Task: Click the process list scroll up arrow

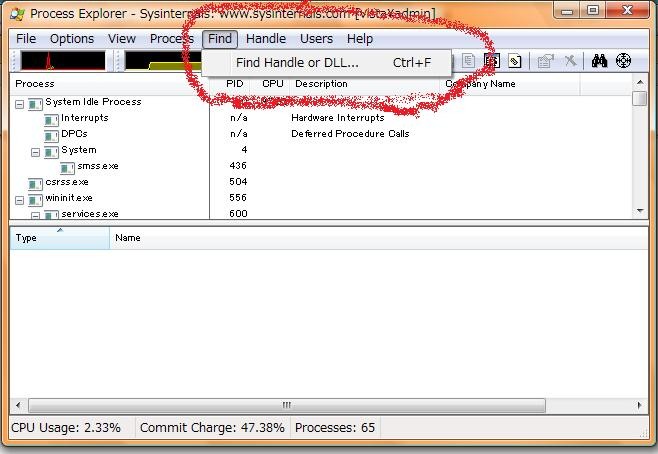Action: tap(640, 82)
